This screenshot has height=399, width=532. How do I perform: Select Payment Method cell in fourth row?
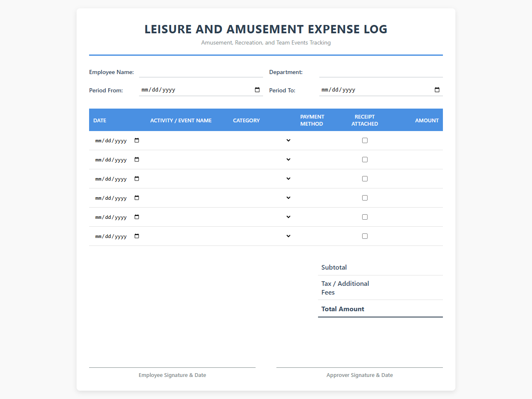coord(318,198)
